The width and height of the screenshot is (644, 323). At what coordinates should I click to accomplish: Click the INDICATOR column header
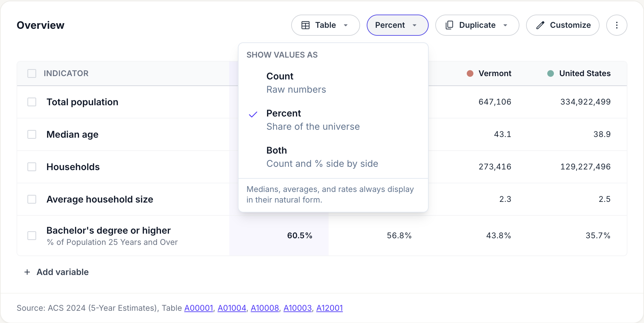(x=66, y=73)
